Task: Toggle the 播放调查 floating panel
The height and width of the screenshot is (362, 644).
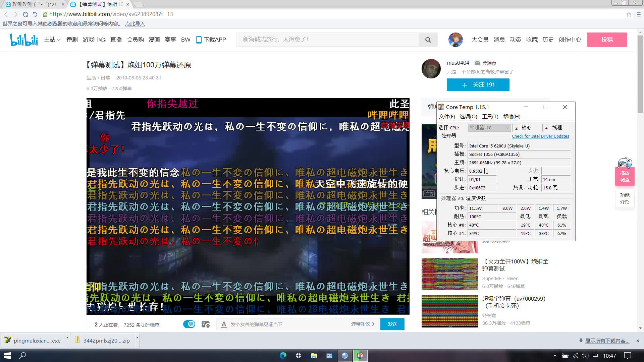Action: (x=625, y=176)
